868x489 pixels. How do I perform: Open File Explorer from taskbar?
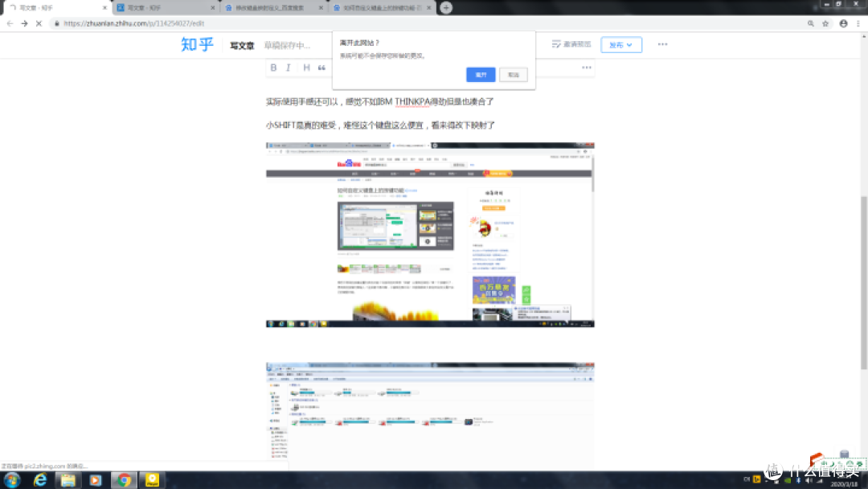pos(68,479)
